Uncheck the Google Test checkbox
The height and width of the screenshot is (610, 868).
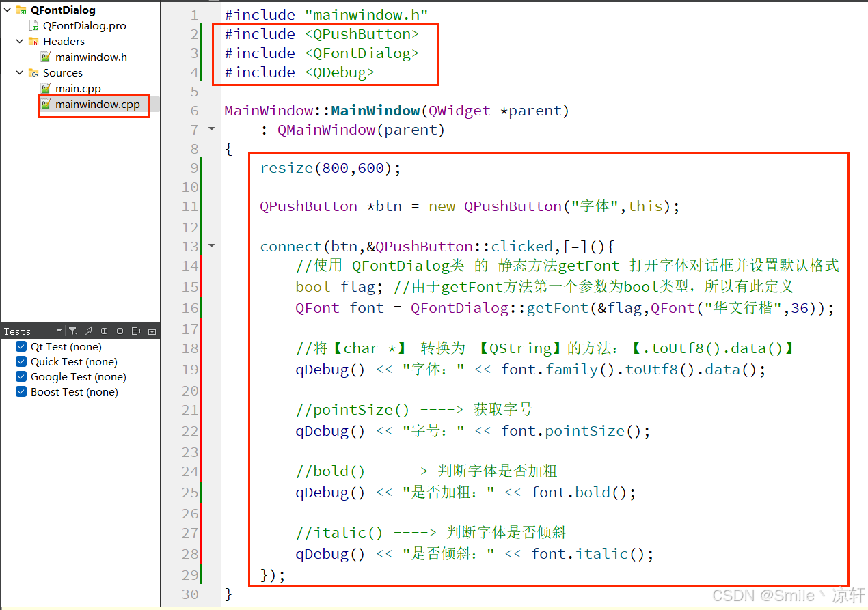21,377
